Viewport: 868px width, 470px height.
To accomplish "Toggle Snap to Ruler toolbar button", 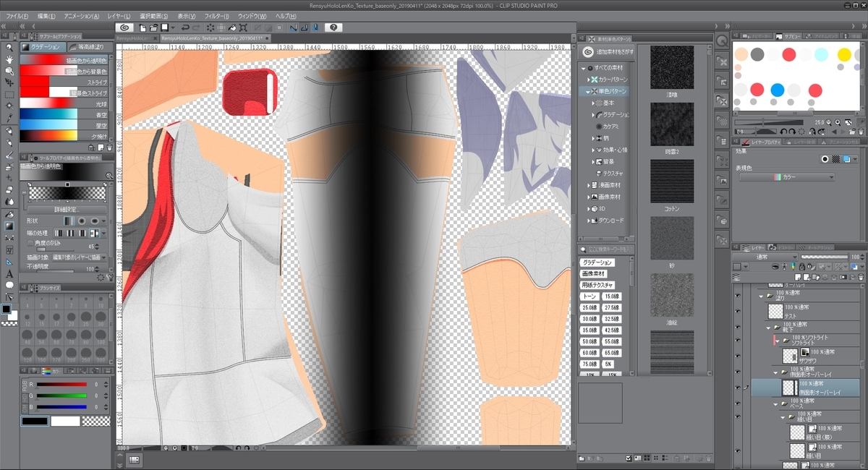I will [x=293, y=27].
